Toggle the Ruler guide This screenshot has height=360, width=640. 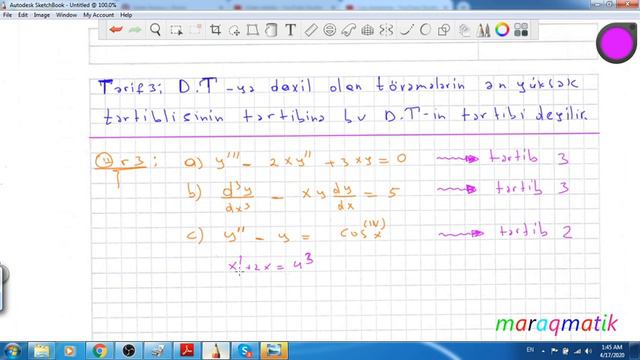(x=311, y=30)
